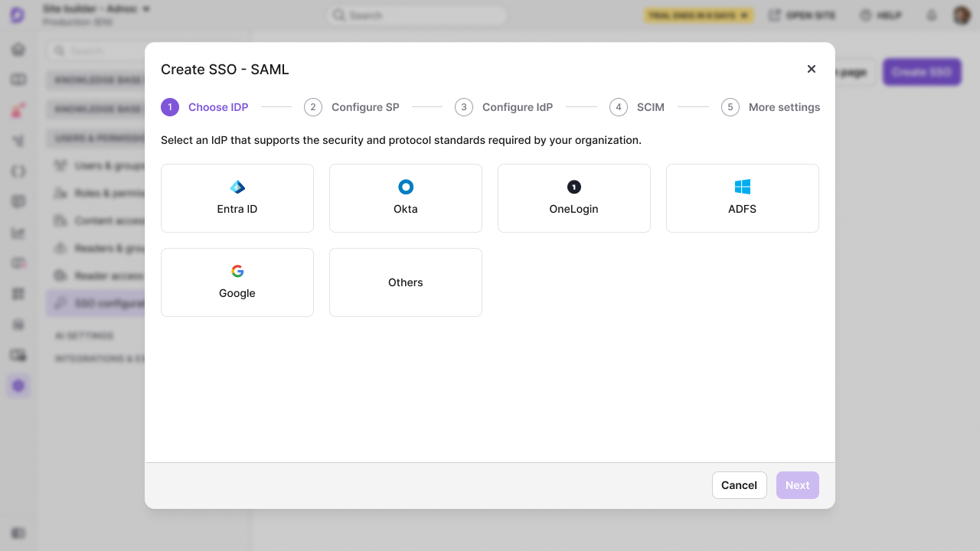This screenshot has width=980, height=551.
Task: Go to step 1 Choose IDP
Action: click(x=204, y=107)
